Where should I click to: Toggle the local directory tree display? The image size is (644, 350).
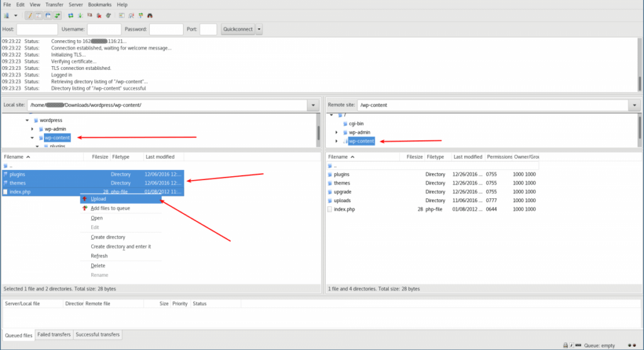click(x=38, y=16)
